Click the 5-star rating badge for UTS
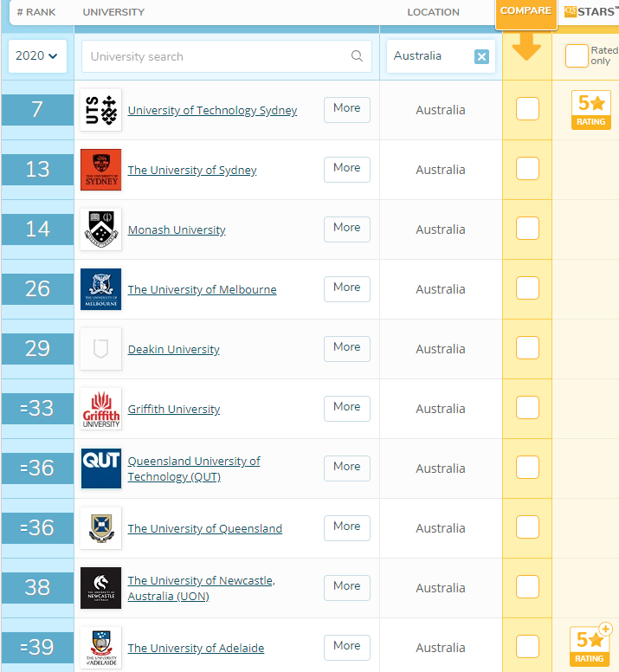 point(590,110)
